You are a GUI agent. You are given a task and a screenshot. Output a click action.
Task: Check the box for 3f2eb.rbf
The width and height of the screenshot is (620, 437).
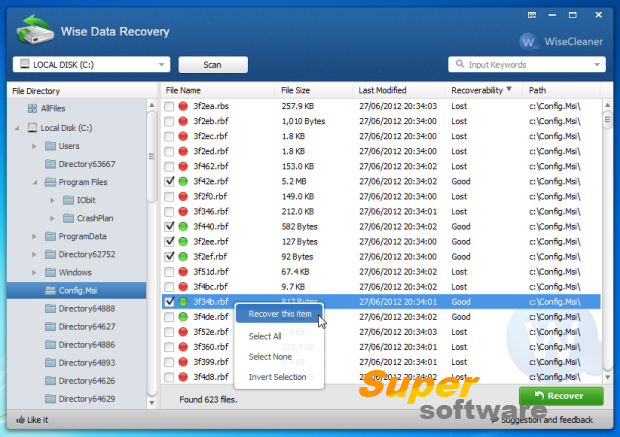[x=169, y=121]
